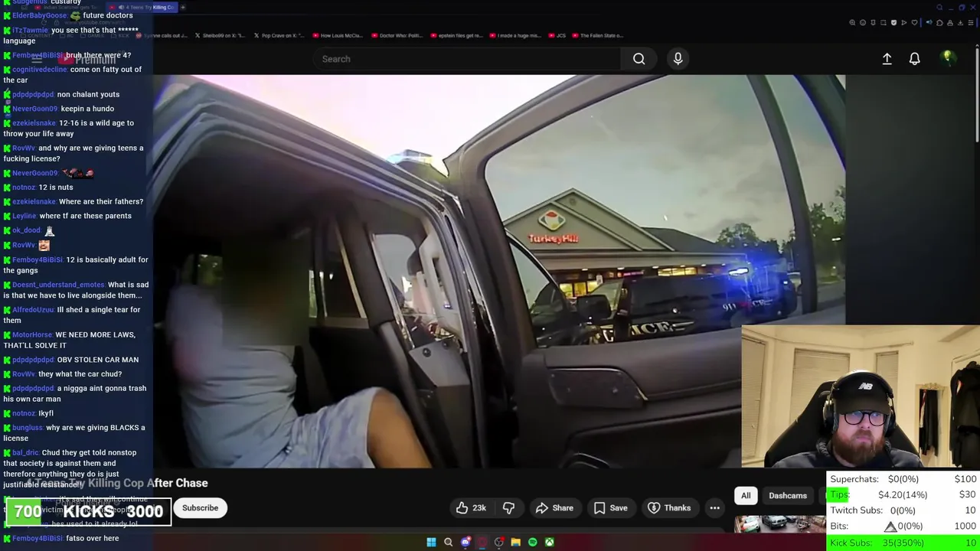The width and height of the screenshot is (980, 551).
Task: Open the YouTube account avatar menu
Action: coord(948,58)
